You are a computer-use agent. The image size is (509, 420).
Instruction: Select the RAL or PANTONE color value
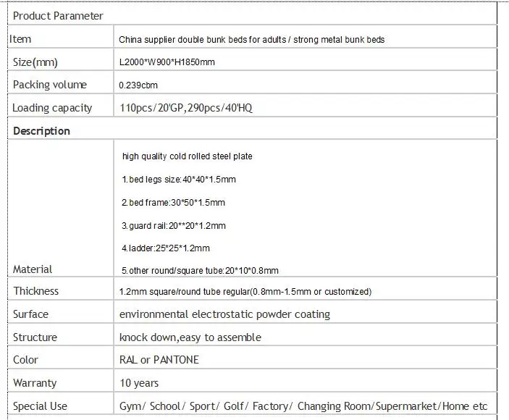(x=159, y=360)
